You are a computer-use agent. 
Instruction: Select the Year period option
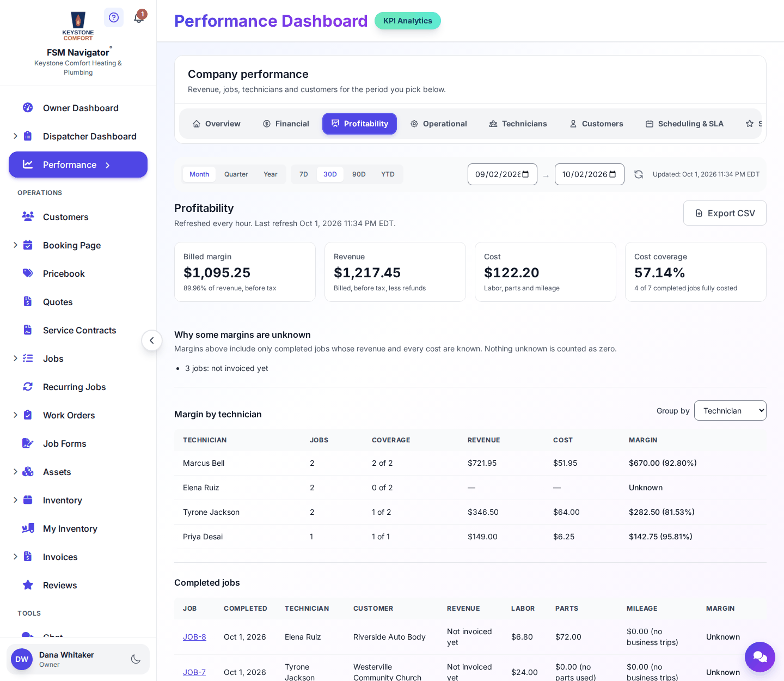(271, 174)
